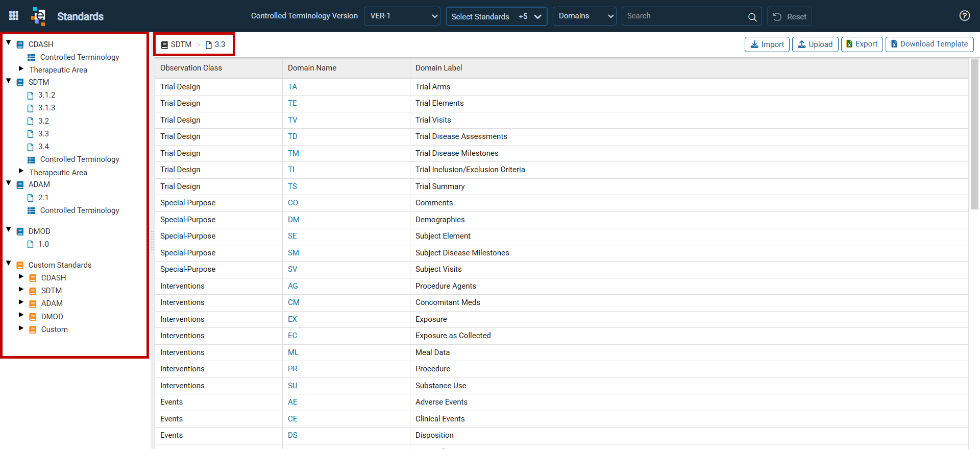Click the DMOD blue book icon
Screen dimensions: 980x449
[x=20, y=231]
